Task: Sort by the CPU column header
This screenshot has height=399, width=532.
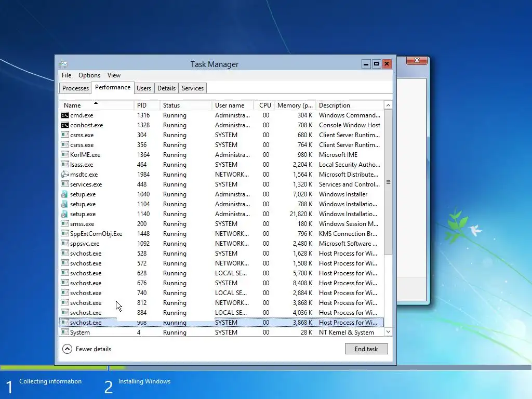Action: point(263,105)
